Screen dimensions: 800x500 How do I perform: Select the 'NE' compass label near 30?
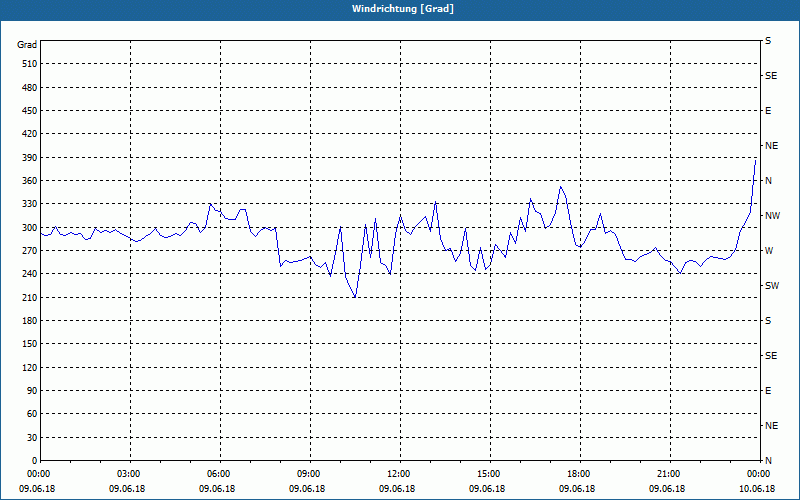[x=771, y=426]
